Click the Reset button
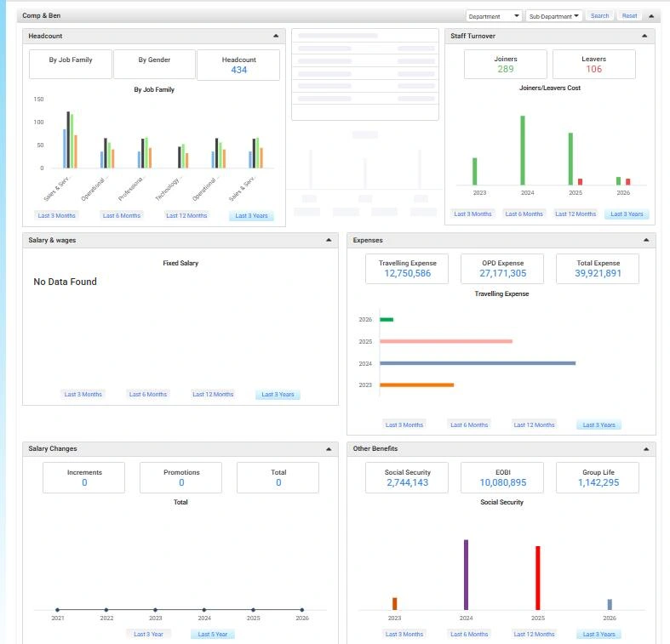 click(629, 16)
